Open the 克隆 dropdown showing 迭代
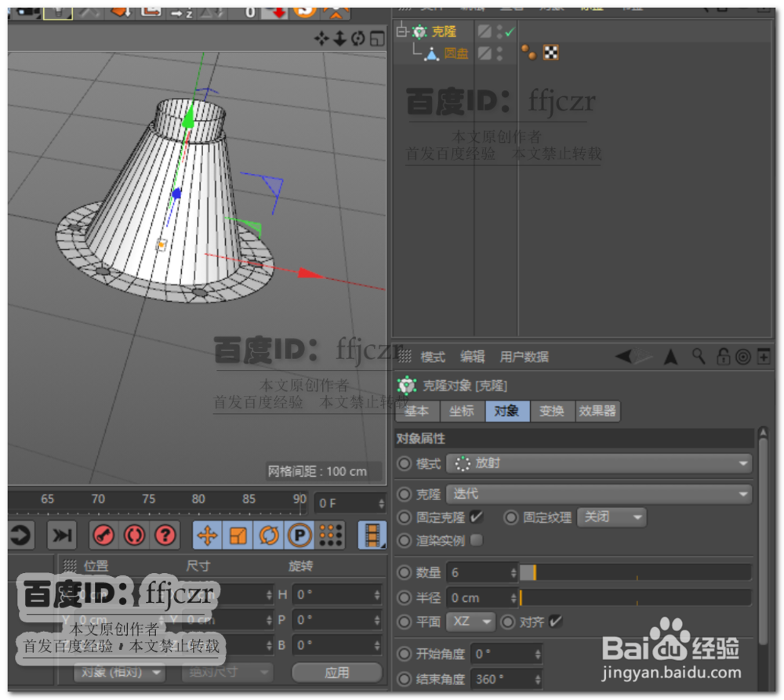The width and height of the screenshot is (784, 700). click(599, 494)
